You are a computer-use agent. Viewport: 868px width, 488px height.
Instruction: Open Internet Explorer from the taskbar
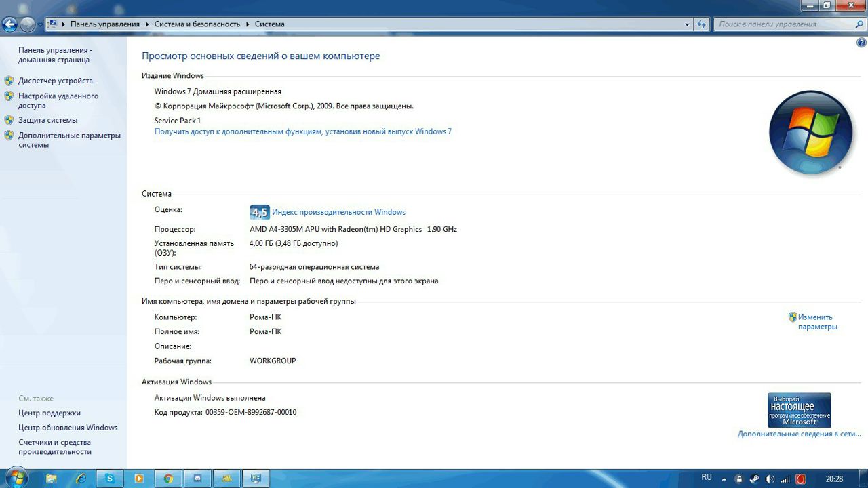coord(81,479)
